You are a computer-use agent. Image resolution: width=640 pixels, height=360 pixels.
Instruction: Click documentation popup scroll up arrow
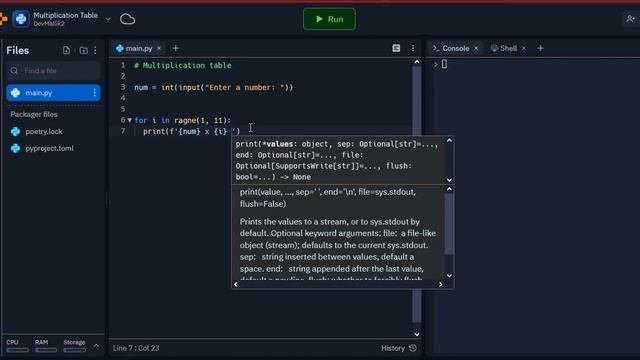click(449, 189)
